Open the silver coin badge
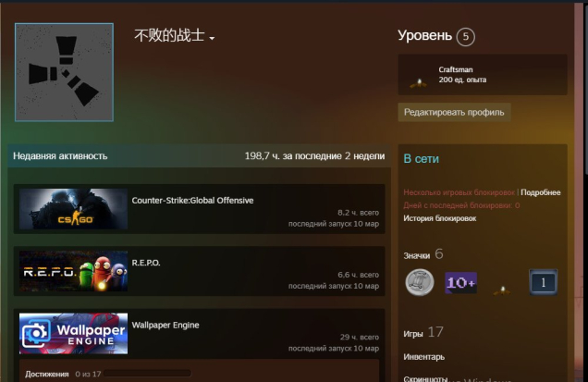 click(420, 282)
